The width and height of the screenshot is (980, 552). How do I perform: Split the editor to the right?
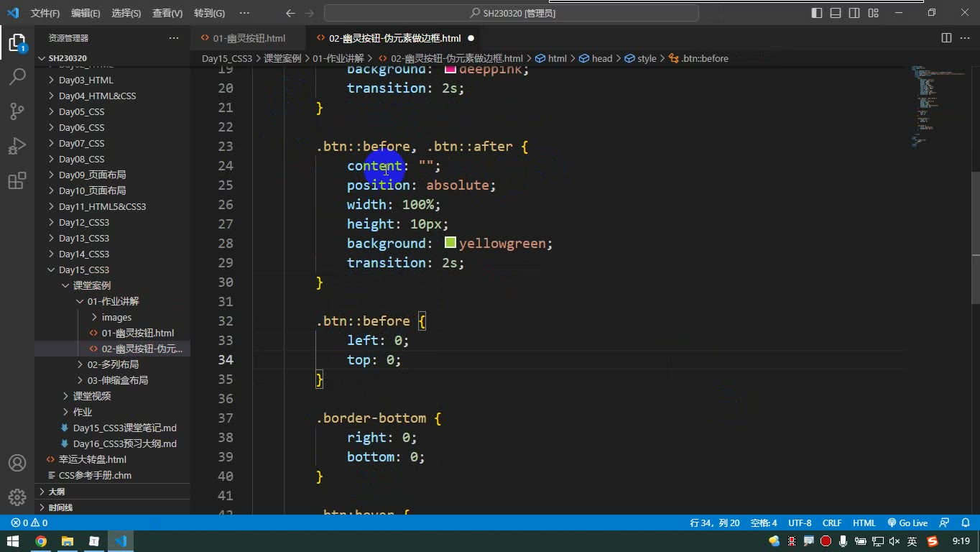pos(946,38)
